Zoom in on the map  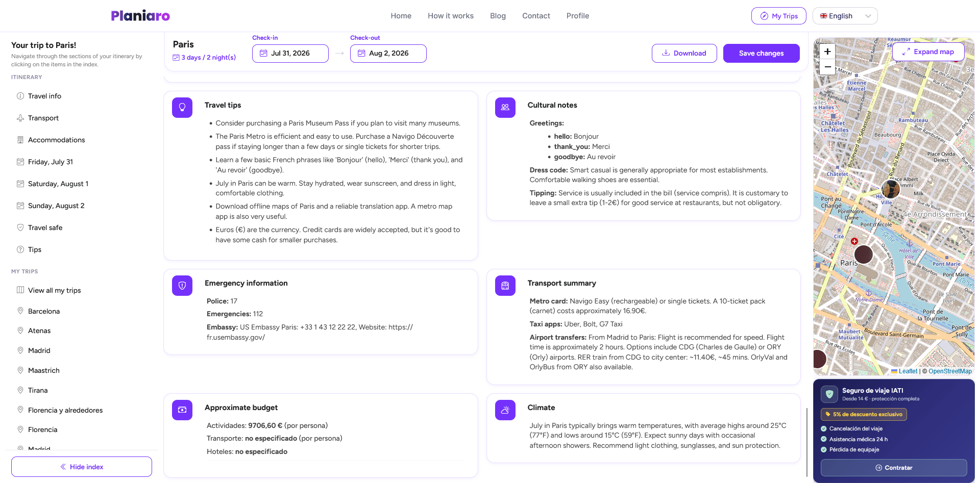pyautogui.click(x=827, y=52)
